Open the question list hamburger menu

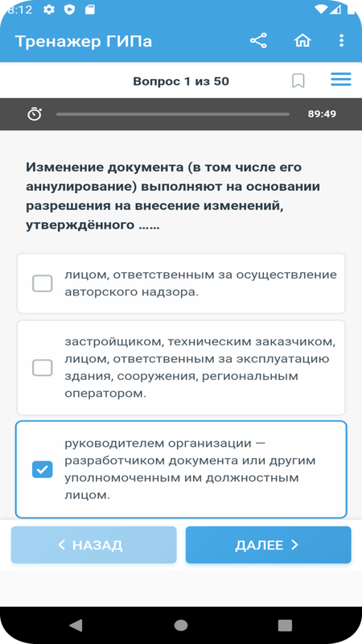pyautogui.click(x=341, y=79)
